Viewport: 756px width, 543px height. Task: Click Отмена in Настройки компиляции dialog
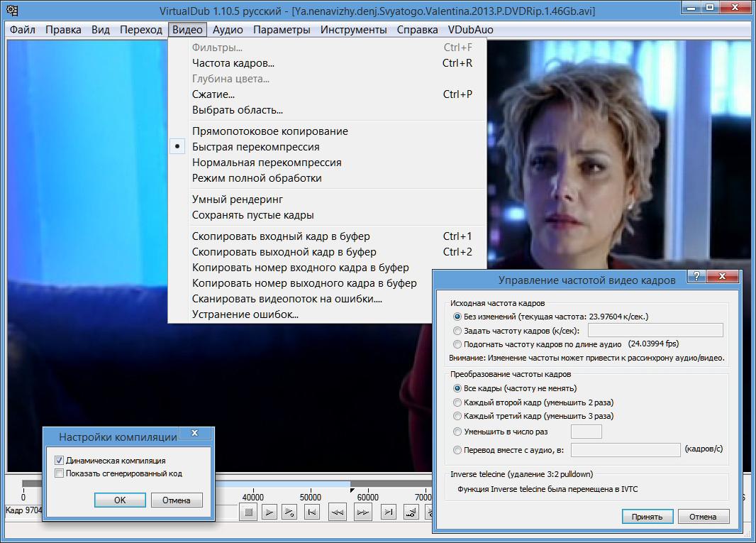(177, 500)
